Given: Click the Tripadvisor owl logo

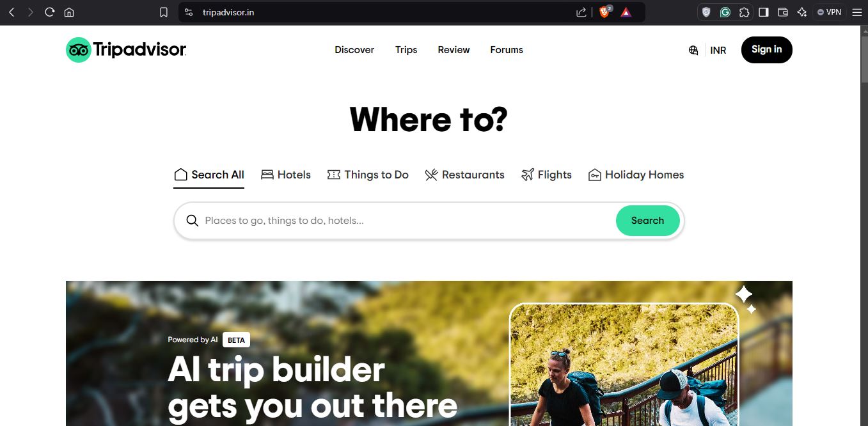Looking at the screenshot, I should pos(79,50).
